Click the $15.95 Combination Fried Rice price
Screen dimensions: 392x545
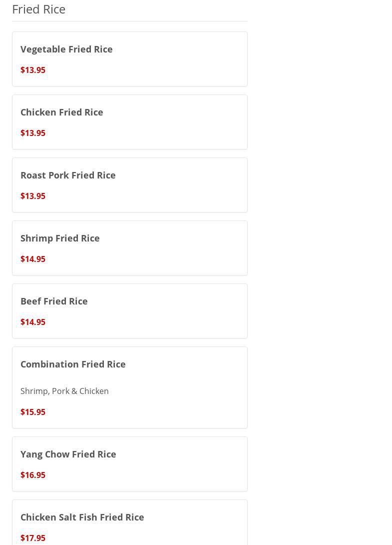pyautogui.click(x=33, y=412)
